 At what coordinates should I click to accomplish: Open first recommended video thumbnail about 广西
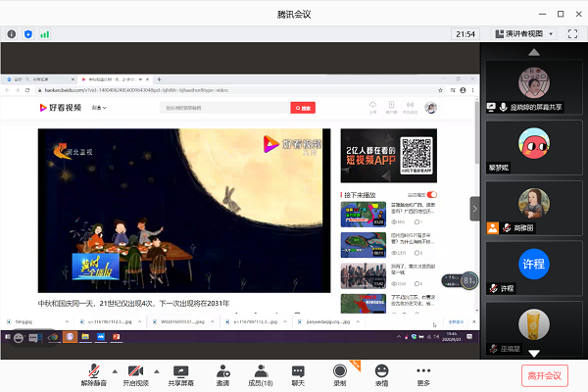point(364,215)
